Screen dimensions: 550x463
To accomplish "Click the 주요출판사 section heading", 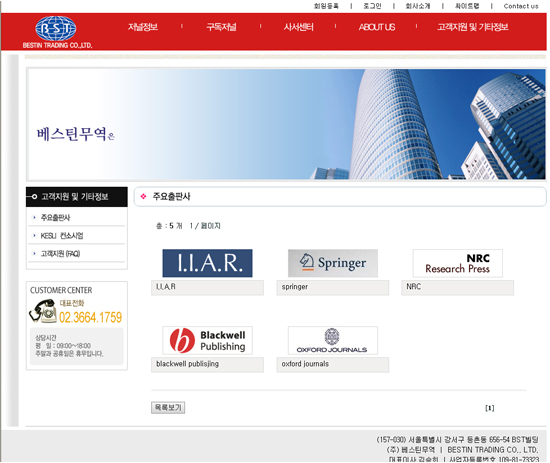I will (172, 196).
